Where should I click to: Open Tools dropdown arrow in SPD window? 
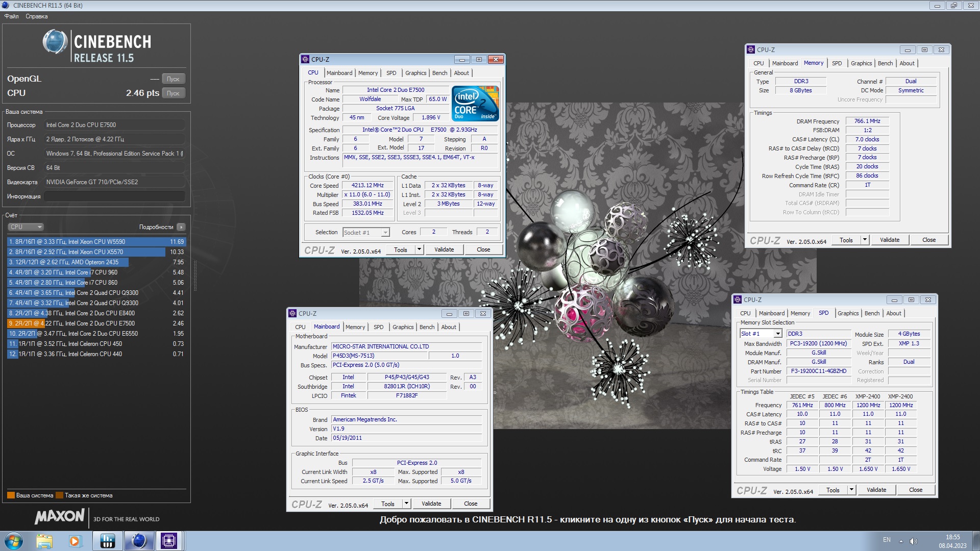[x=851, y=490]
